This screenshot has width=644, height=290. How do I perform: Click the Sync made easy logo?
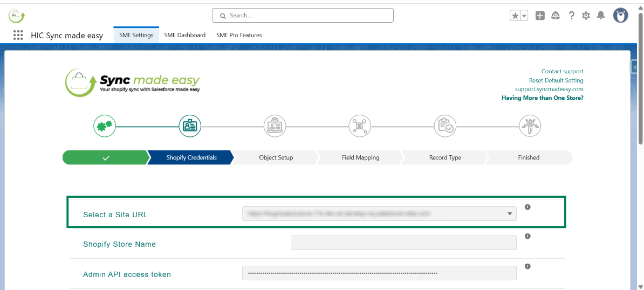coord(133,82)
